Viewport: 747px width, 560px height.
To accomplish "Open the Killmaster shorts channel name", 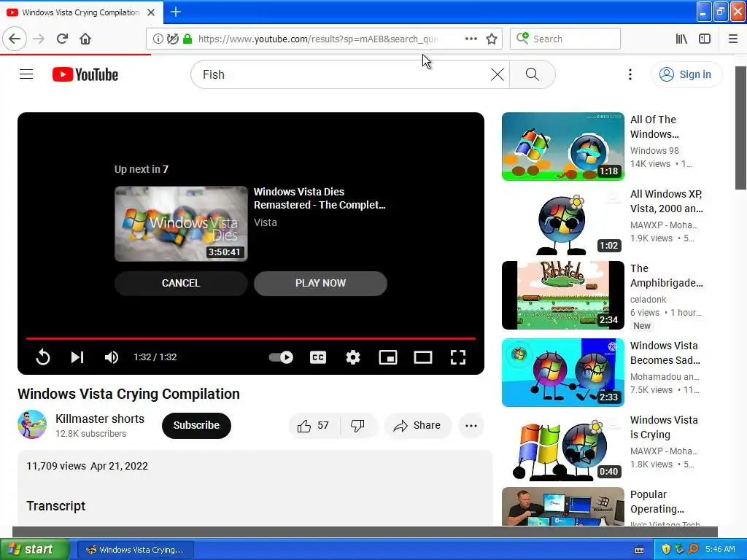I will point(100,419).
